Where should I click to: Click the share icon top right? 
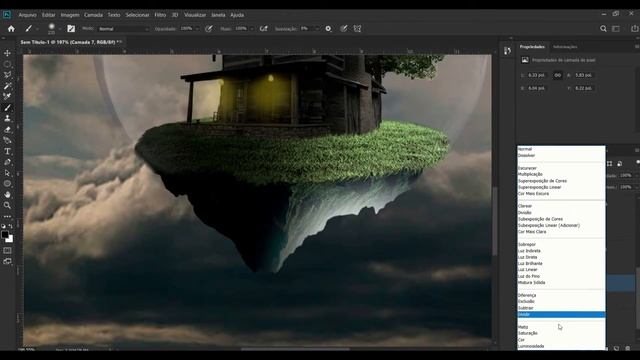tap(635, 29)
